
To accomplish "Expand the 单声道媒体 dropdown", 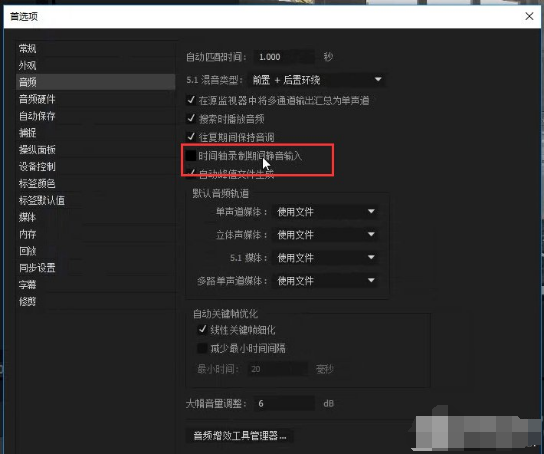I will point(326,212).
